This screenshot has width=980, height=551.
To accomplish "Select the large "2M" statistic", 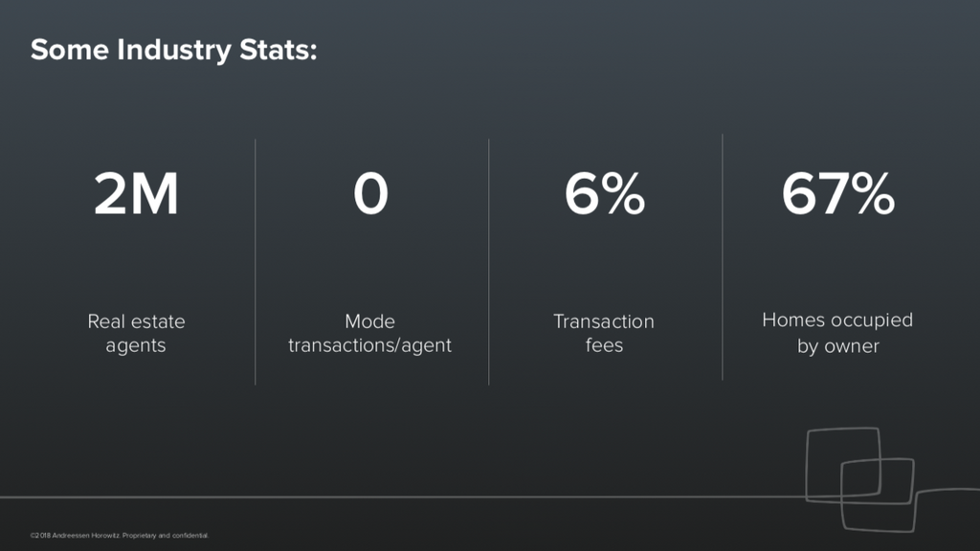I will 136,194.
